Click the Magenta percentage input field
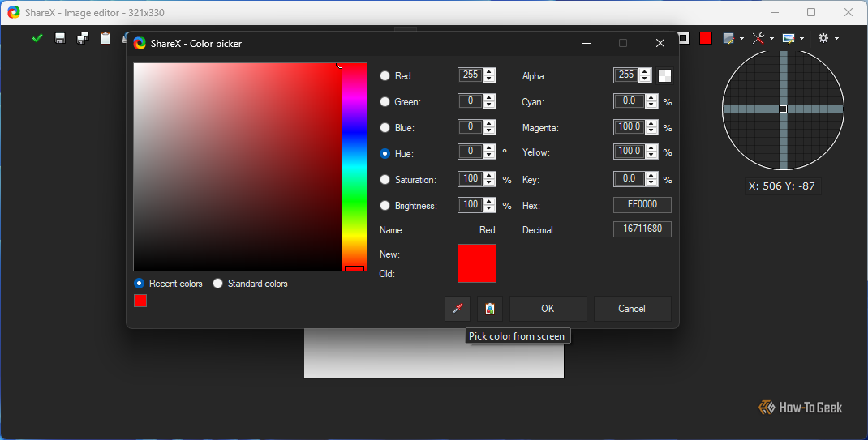 630,127
